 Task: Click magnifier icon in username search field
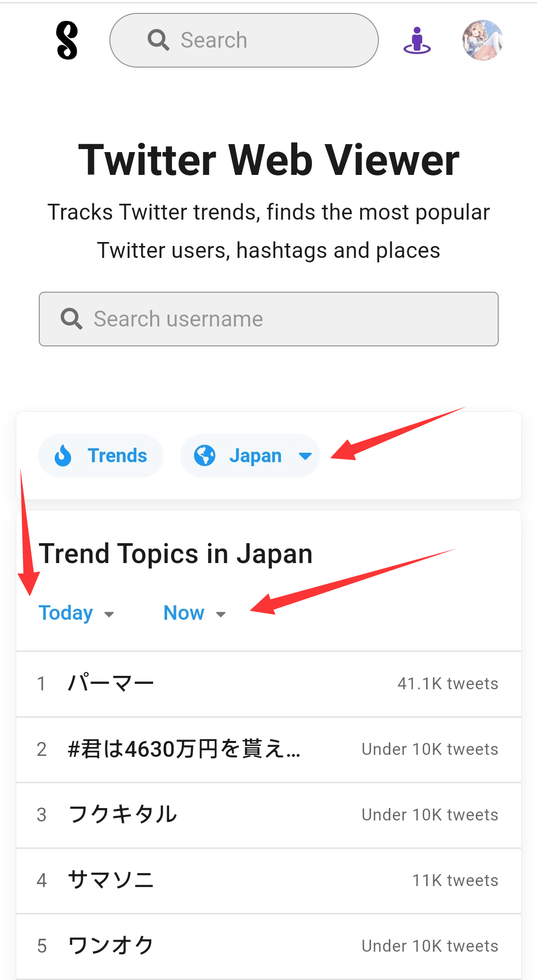pos(72,319)
